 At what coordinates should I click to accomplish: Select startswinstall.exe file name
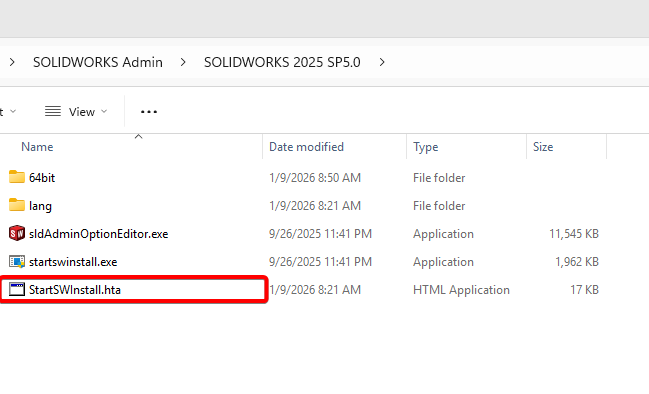(x=73, y=262)
